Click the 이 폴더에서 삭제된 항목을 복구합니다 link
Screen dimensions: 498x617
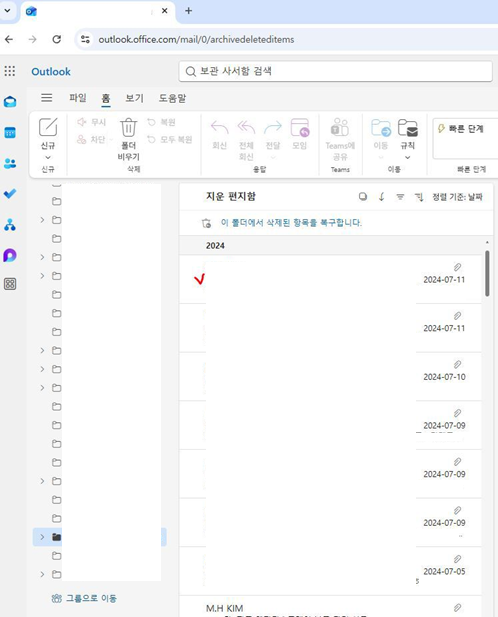click(x=291, y=223)
